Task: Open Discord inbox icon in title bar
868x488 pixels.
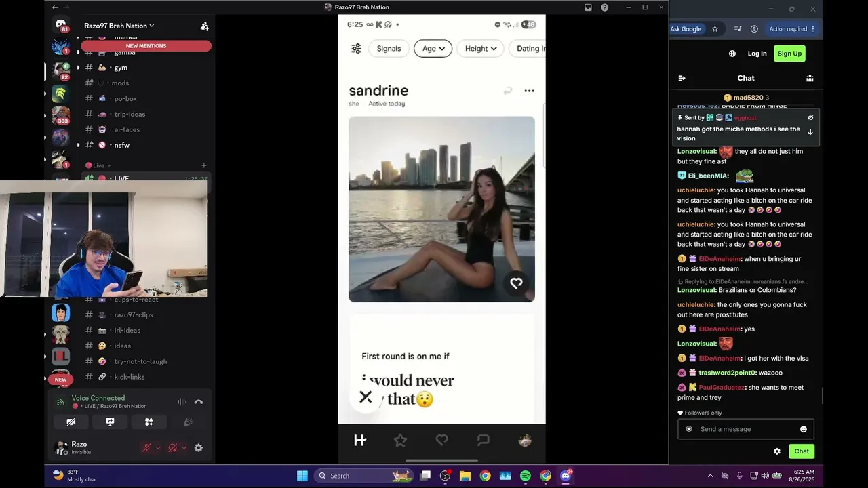Action: pyautogui.click(x=588, y=7)
